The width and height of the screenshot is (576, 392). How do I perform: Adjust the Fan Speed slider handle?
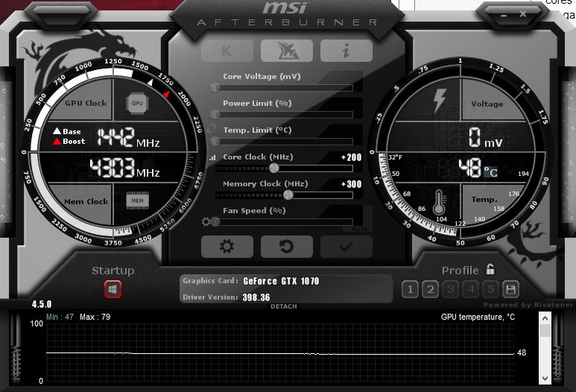click(215, 221)
